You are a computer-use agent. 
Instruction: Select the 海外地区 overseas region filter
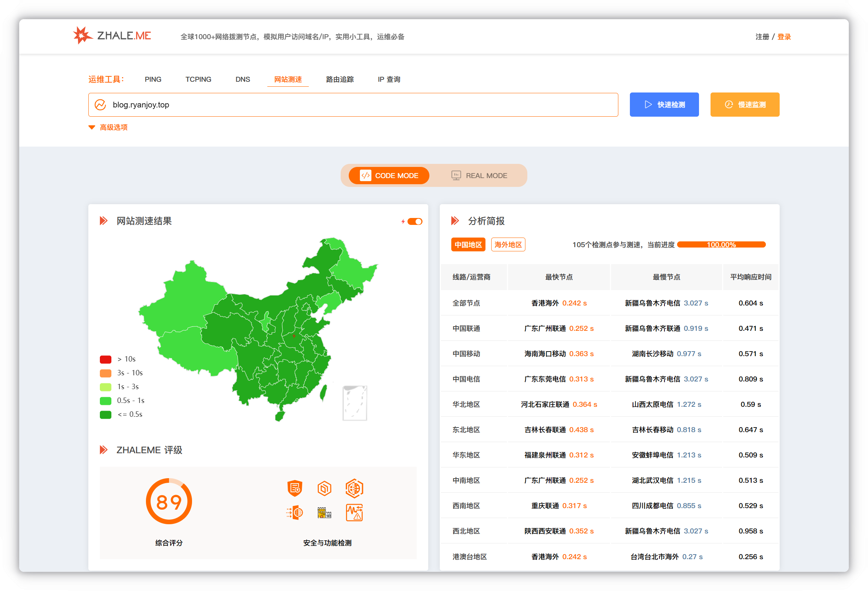coord(508,245)
